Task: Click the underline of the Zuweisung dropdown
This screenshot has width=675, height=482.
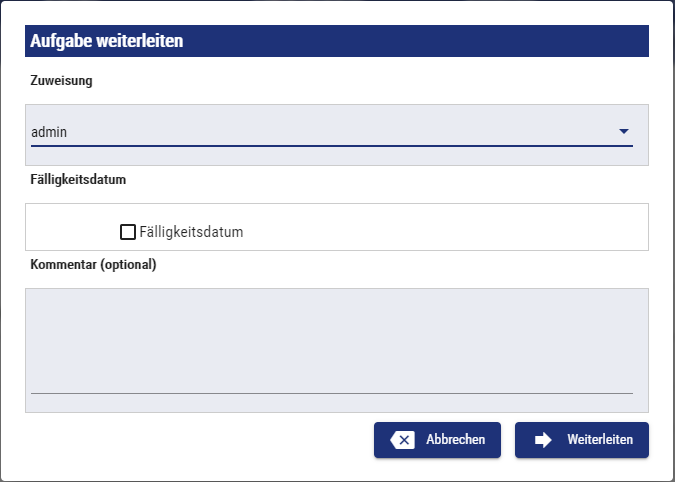Action: (x=332, y=146)
